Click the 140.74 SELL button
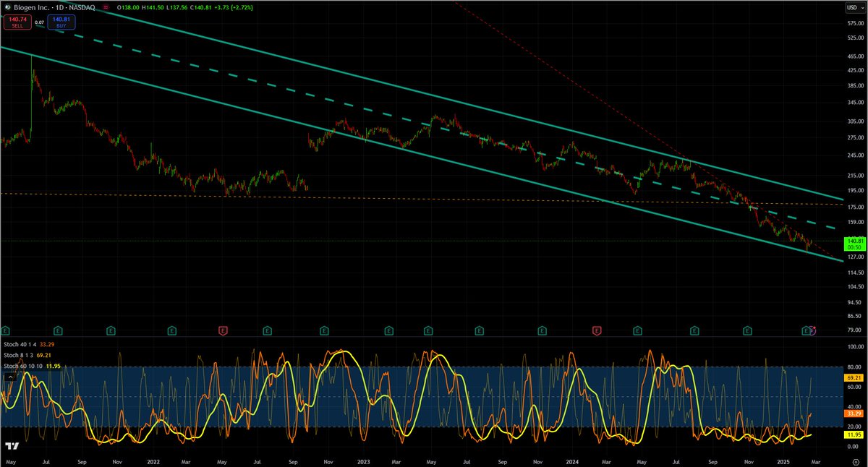The image size is (868, 467). tap(16, 23)
